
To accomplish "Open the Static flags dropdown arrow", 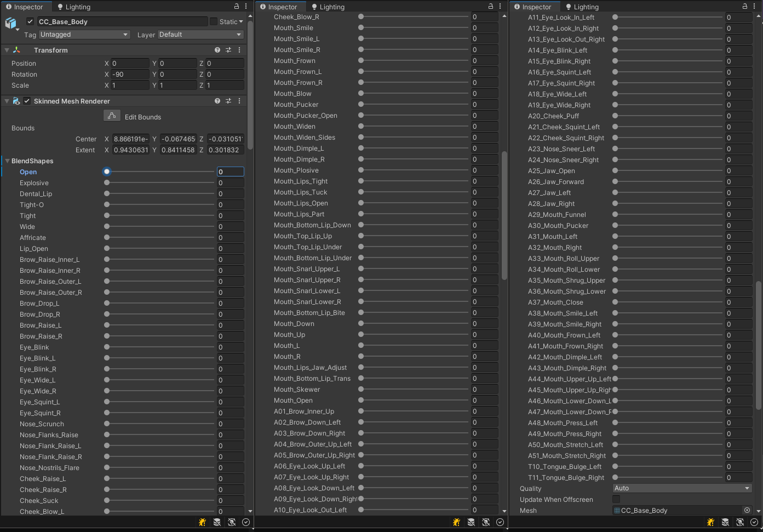I will (x=241, y=21).
